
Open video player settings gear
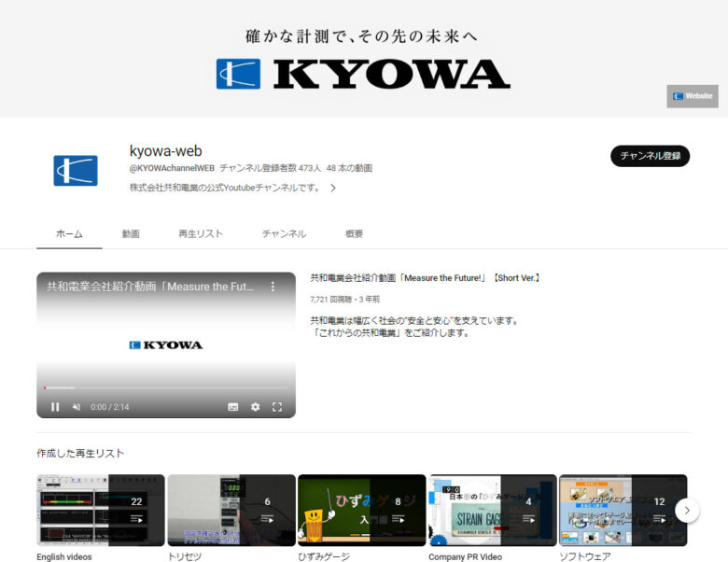coord(255,407)
